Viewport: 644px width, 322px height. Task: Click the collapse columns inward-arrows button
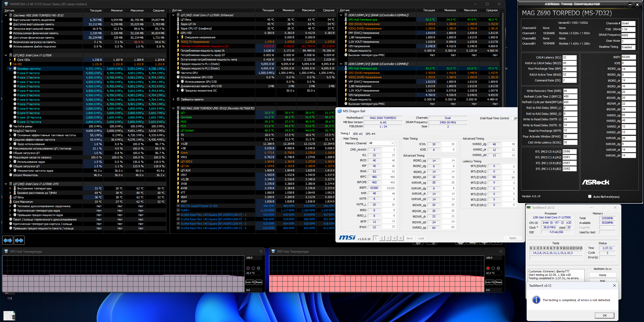(x=19, y=240)
